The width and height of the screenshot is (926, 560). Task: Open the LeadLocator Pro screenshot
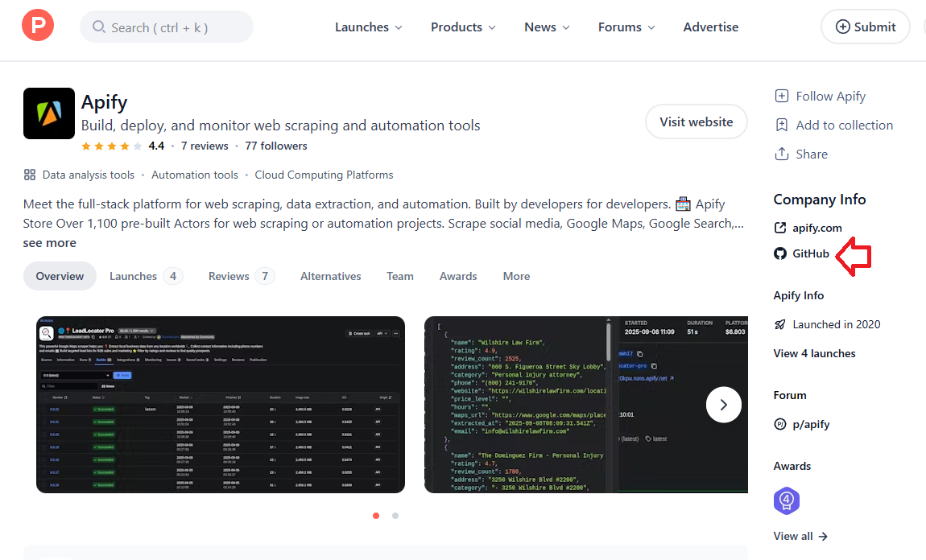221,405
